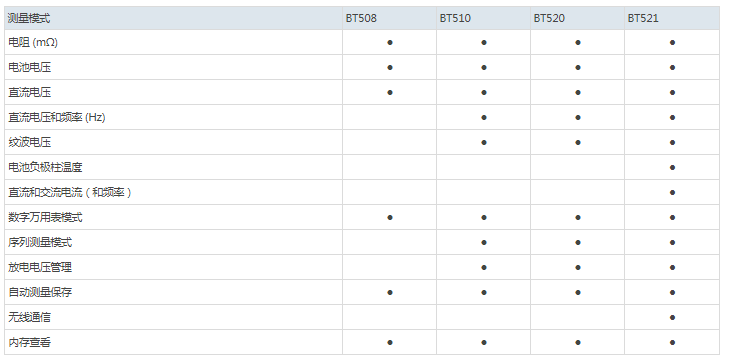Select the 电池电压 row label
This screenshot has width=730, height=363.
click(x=29, y=67)
